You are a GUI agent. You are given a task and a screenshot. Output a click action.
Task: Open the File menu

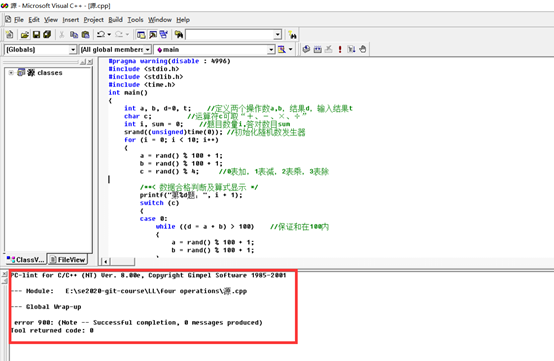coord(19,20)
